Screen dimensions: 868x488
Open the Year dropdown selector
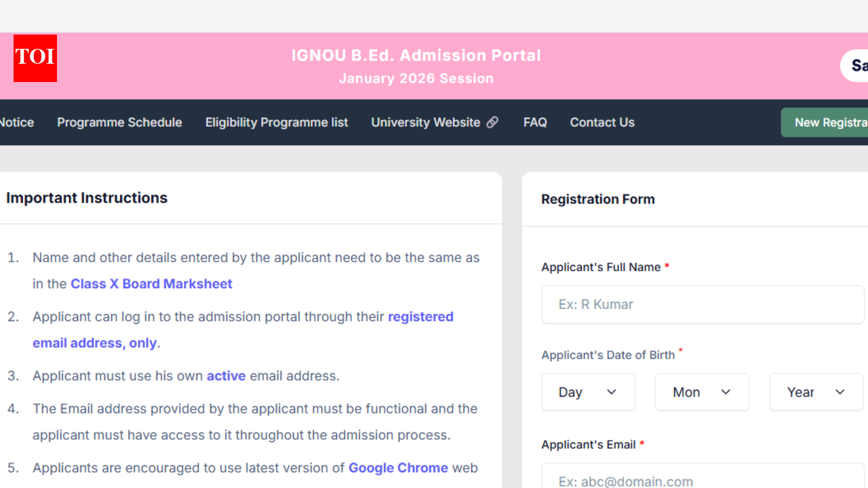click(x=816, y=392)
